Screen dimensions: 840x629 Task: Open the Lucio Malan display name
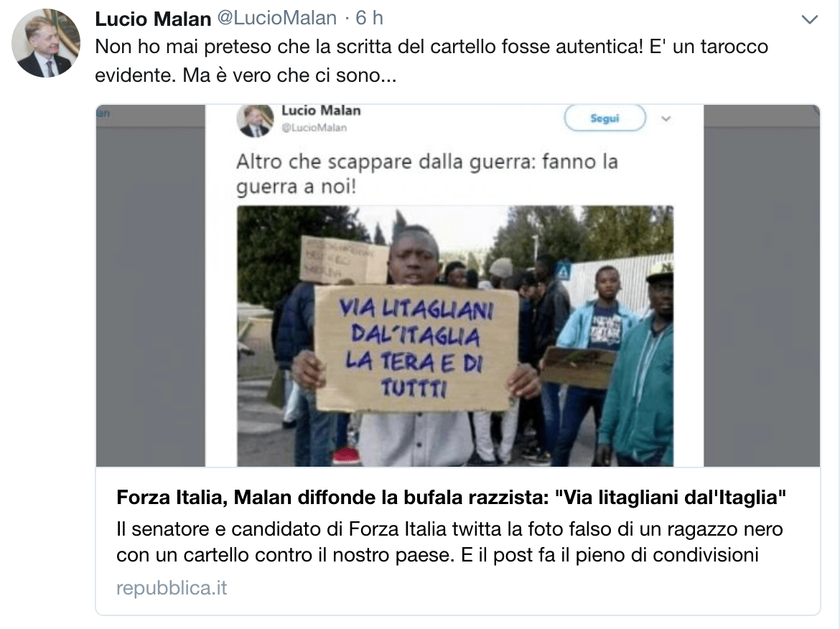pos(153,19)
